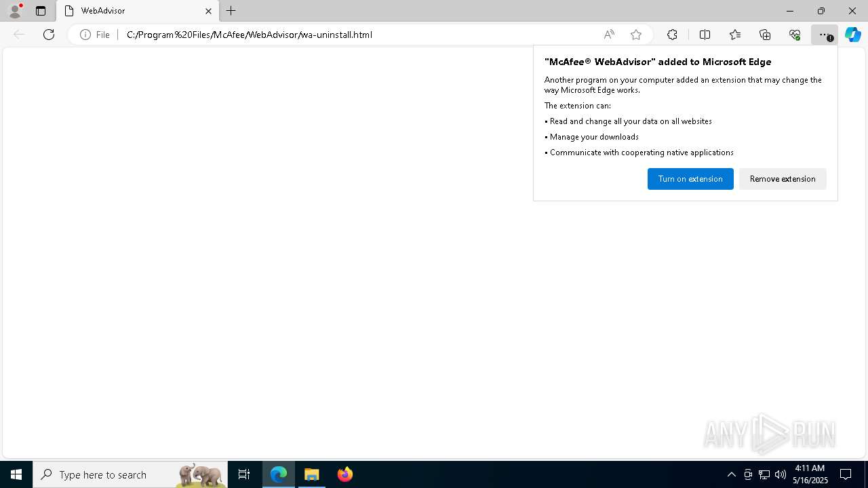Go back with the back arrow
This screenshot has height=488, width=868.
[19, 35]
